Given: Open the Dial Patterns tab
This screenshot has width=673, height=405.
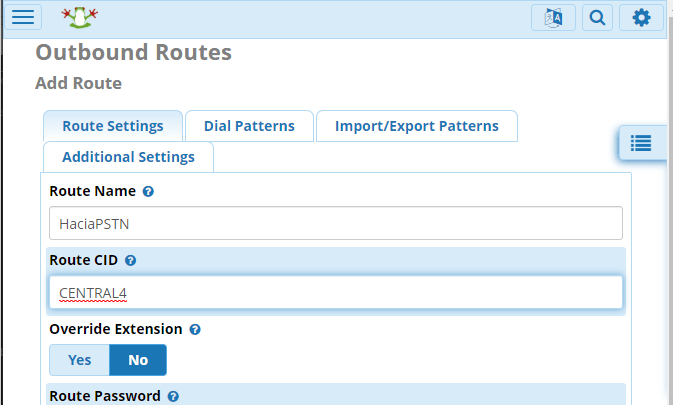Looking at the screenshot, I should tap(249, 126).
